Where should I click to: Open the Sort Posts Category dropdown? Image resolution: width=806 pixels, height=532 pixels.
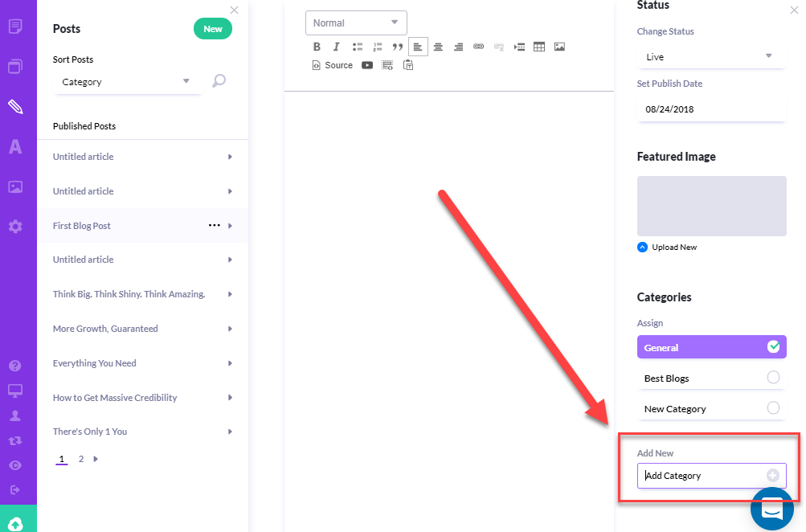(x=126, y=82)
